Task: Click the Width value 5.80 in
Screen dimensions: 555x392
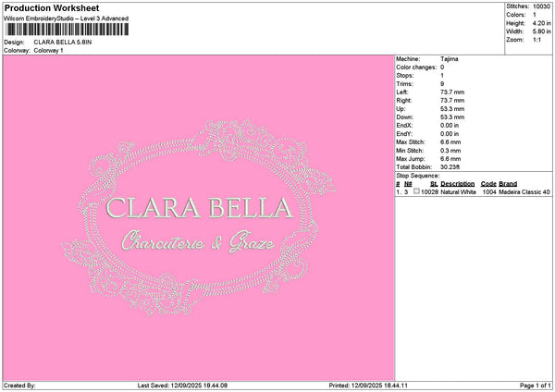Action: click(x=541, y=31)
